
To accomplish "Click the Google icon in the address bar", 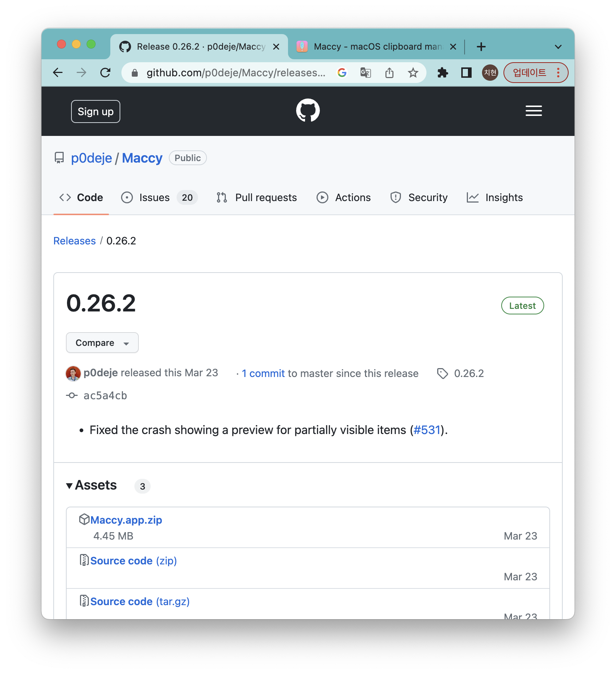I will tap(342, 73).
